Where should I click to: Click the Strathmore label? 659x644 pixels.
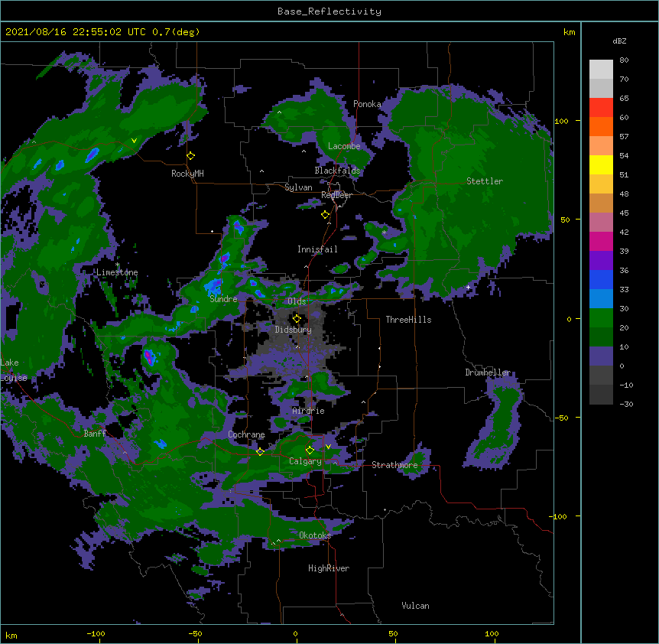(394, 465)
